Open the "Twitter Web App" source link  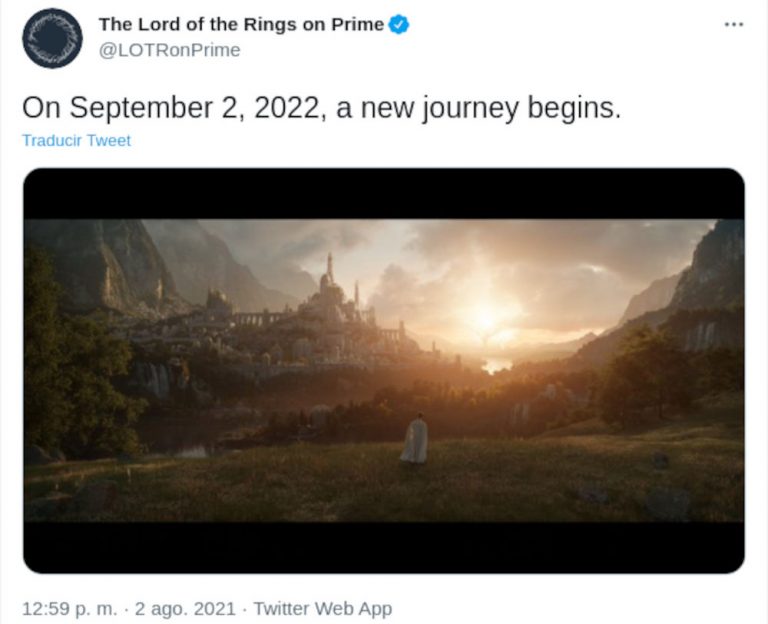tap(322, 608)
